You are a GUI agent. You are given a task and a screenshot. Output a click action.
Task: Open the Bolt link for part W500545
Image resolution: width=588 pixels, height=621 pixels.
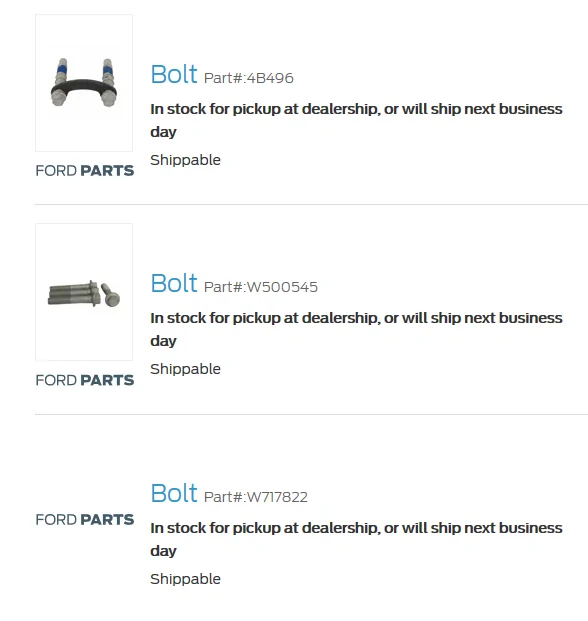[174, 283]
